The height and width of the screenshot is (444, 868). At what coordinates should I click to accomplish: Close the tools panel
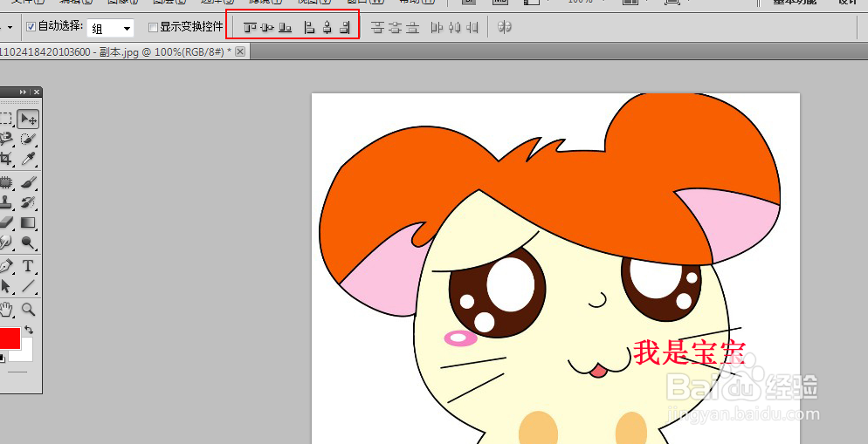click(x=37, y=92)
